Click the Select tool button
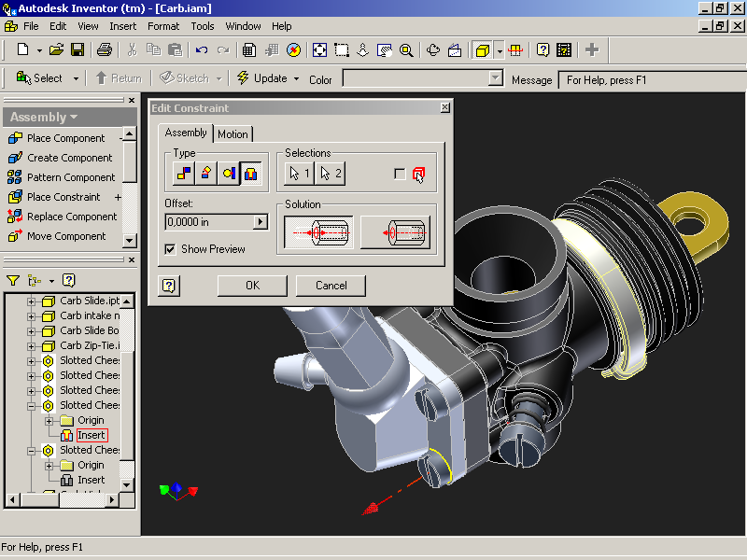This screenshot has height=560, width=747. click(39, 77)
